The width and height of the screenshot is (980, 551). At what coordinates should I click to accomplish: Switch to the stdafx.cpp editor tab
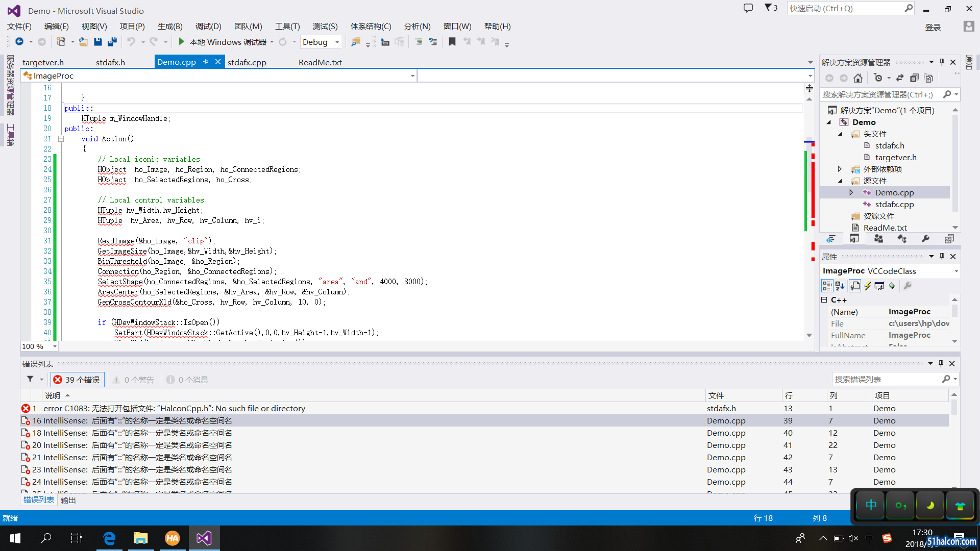point(247,62)
